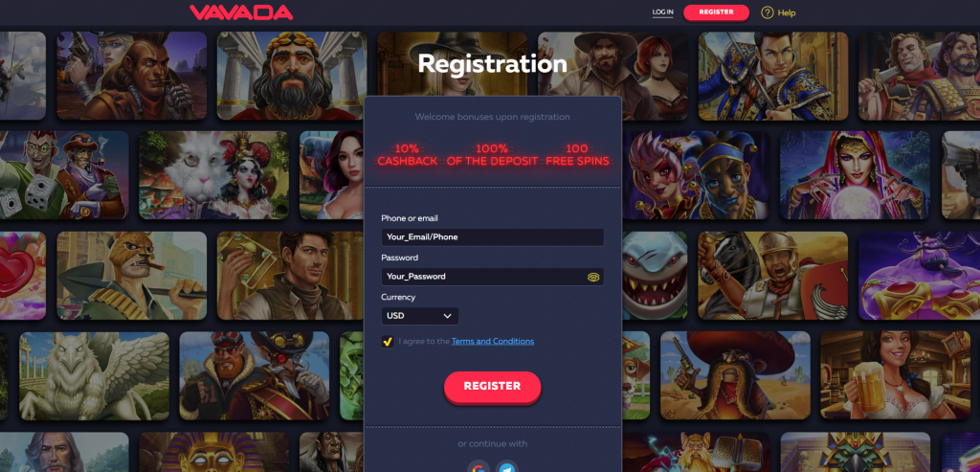The height and width of the screenshot is (472, 980).
Task: Open the USD currency dropdown
Action: [x=420, y=316]
